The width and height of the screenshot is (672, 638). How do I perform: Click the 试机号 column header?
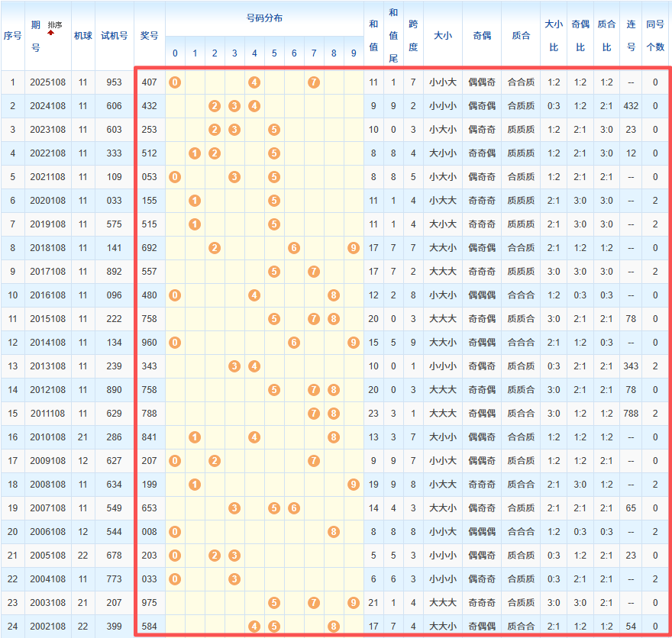(x=114, y=35)
